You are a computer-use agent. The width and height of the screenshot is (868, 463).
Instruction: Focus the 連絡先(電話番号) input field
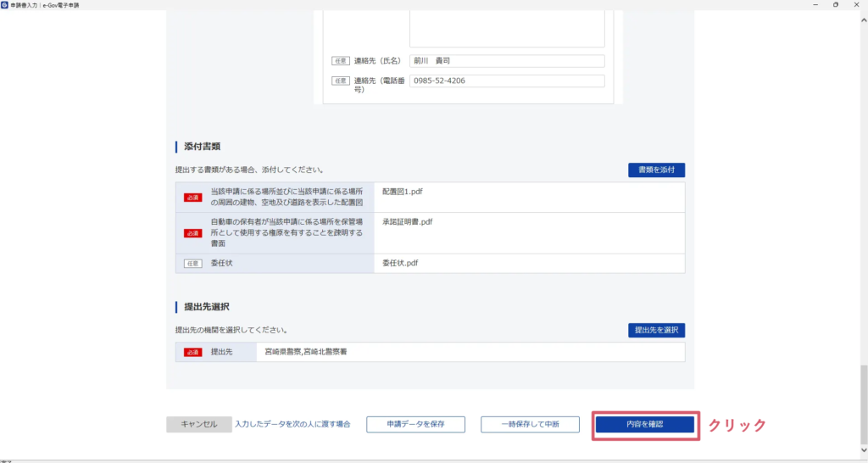(506, 81)
